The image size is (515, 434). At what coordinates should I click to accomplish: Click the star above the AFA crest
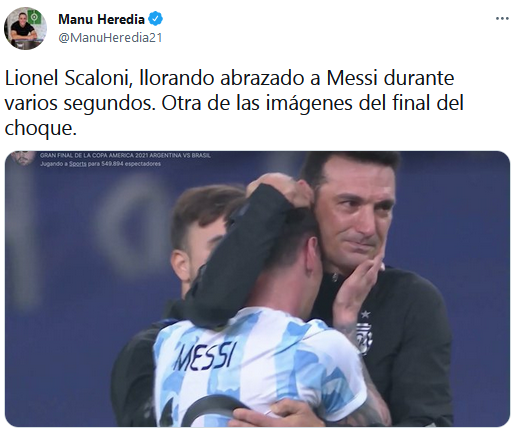point(365,314)
